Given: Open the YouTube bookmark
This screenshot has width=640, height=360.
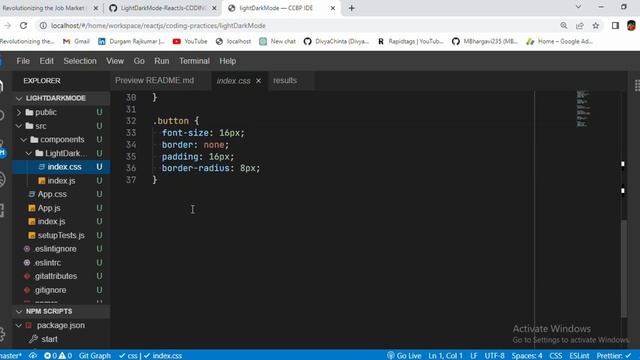Looking at the screenshot, I should click(190, 41).
